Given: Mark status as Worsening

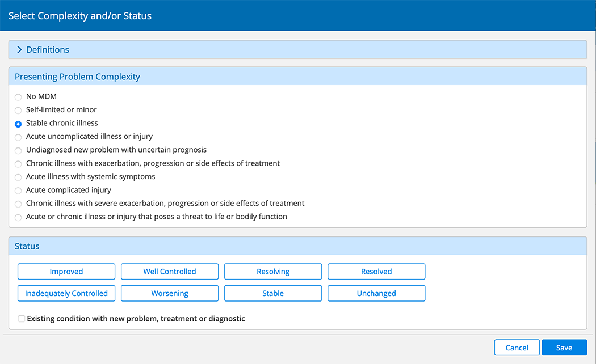Looking at the screenshot, I should tap(170, 293).
